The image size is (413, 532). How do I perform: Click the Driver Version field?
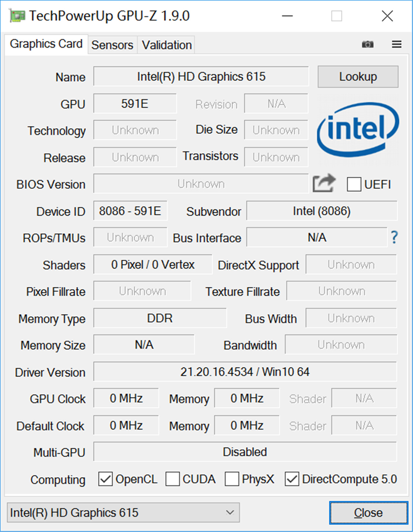(x=245, y=372)
